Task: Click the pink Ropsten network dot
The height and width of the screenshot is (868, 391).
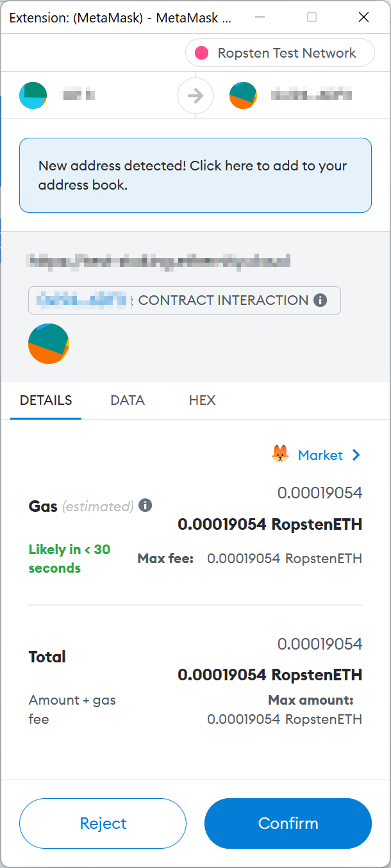Action: point(202,53)
